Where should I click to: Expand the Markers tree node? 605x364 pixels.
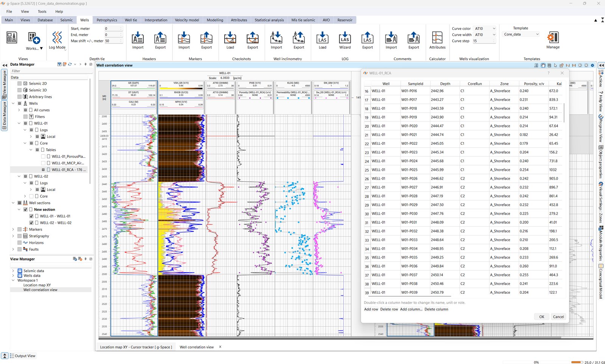[13, 229]
